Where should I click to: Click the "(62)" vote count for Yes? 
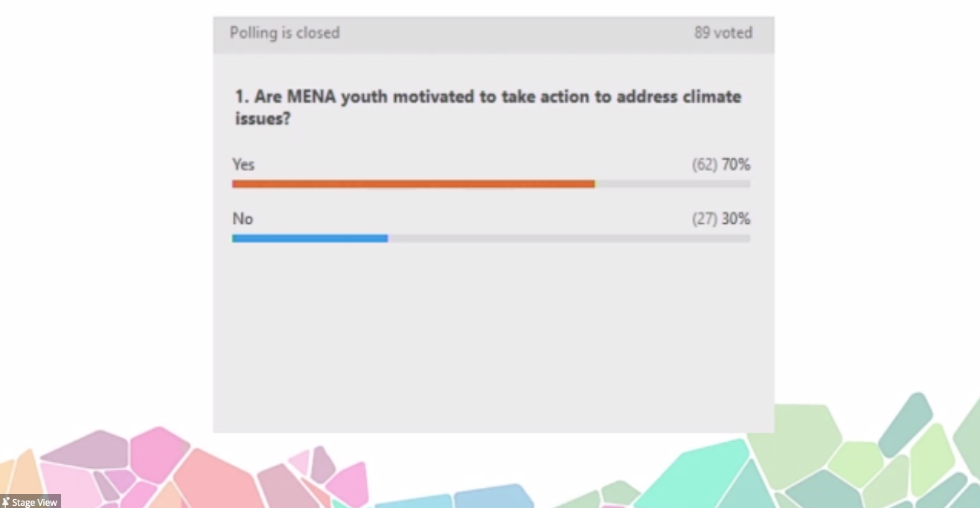tap(704, 164)
